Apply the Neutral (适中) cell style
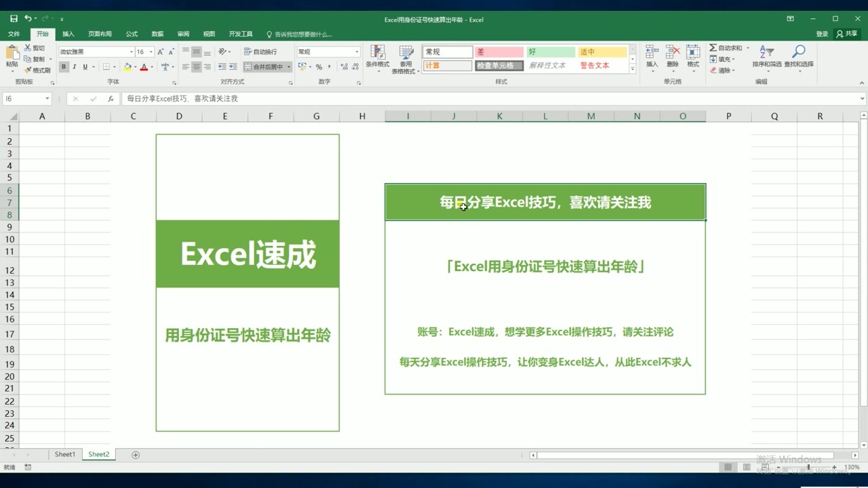 (602, 52)
